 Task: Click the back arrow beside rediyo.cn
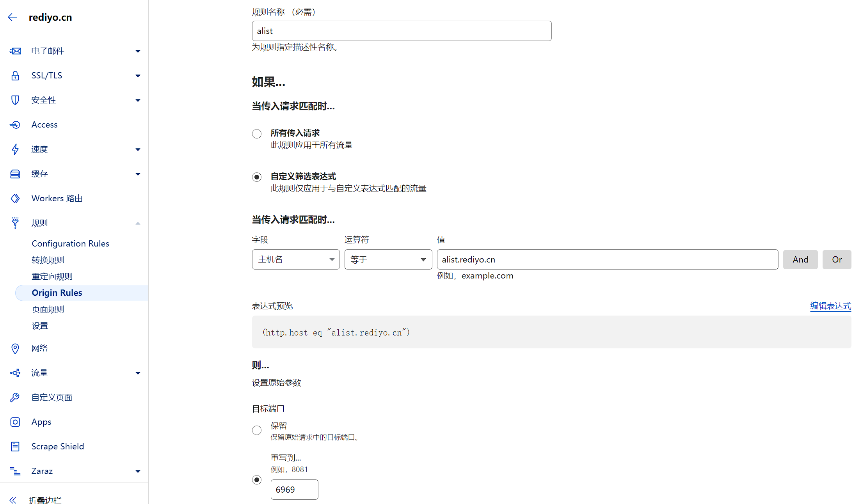[12, 17]
